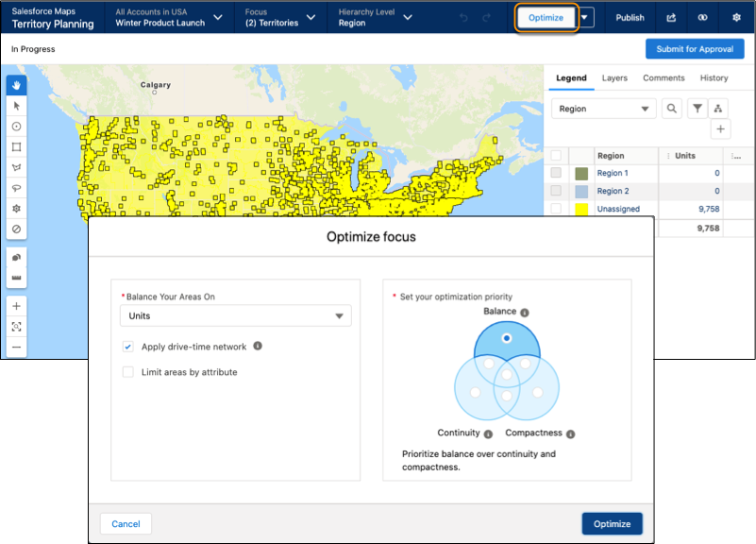
Task: Search the legend with magnifier icon
Action: click(672, 109)
